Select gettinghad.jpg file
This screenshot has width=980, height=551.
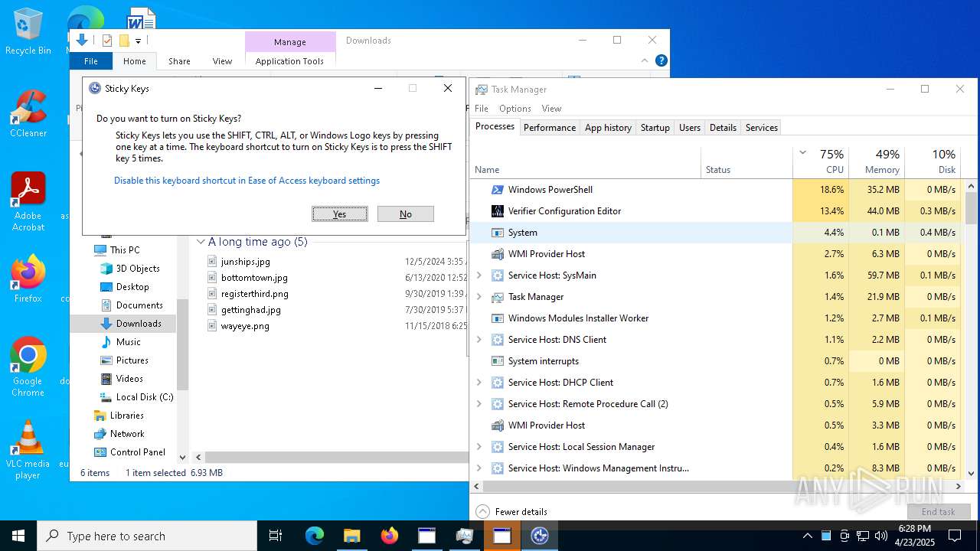pyautogui.click(x=250, y=310)
